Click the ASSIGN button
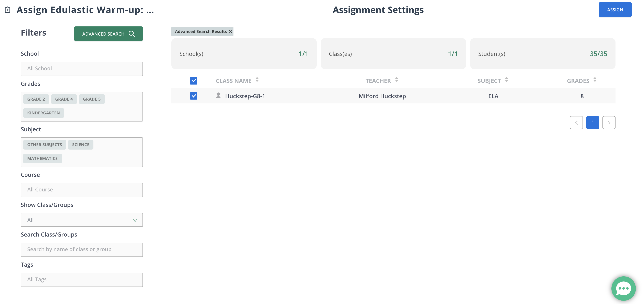 pyautogui.click(x=615, y=10)
